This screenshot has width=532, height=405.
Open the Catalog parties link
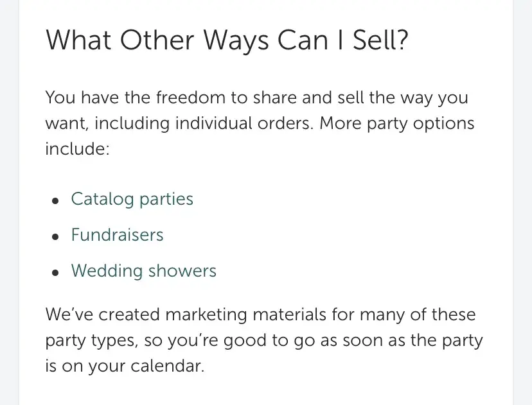132,199
